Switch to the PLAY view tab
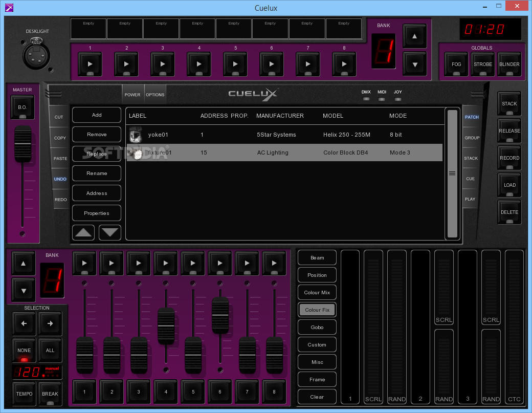Screen dimensions: 532x413 (470, 199)
